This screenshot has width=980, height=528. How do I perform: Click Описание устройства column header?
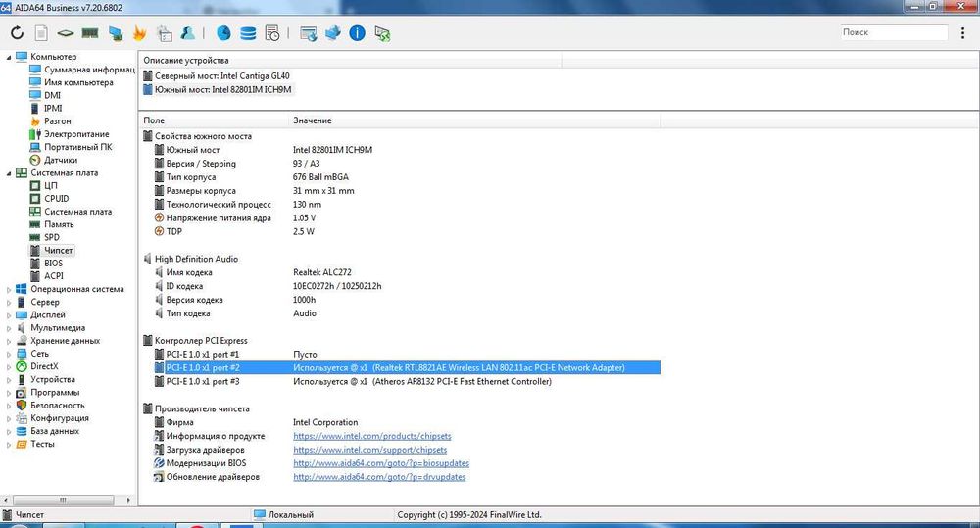coord(350,61)
